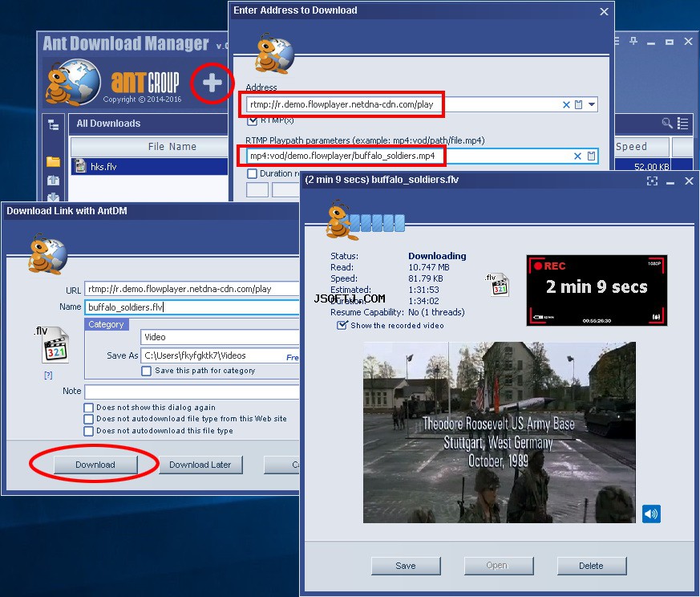Click the Open button in progress window
Screen dimensions: 700x597
(498, 566)
